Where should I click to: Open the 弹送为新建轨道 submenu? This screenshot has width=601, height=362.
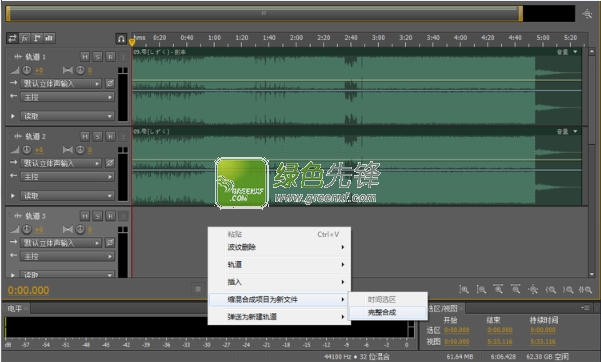(x=279, y=317)
